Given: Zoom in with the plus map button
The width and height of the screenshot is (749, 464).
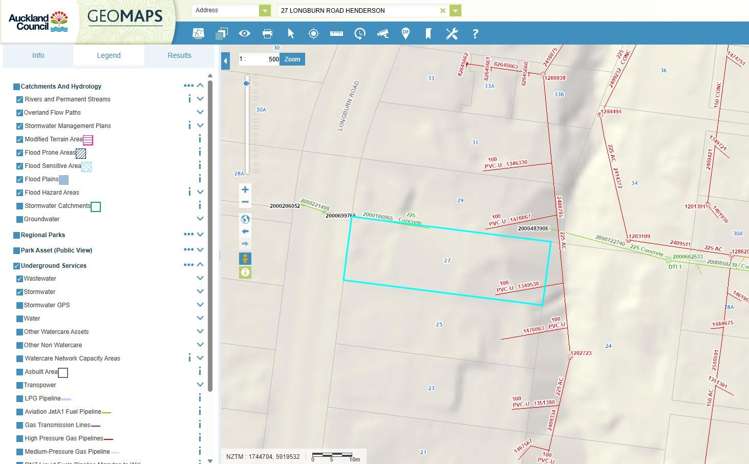Looking at the screenshot, I should point(245,190).
